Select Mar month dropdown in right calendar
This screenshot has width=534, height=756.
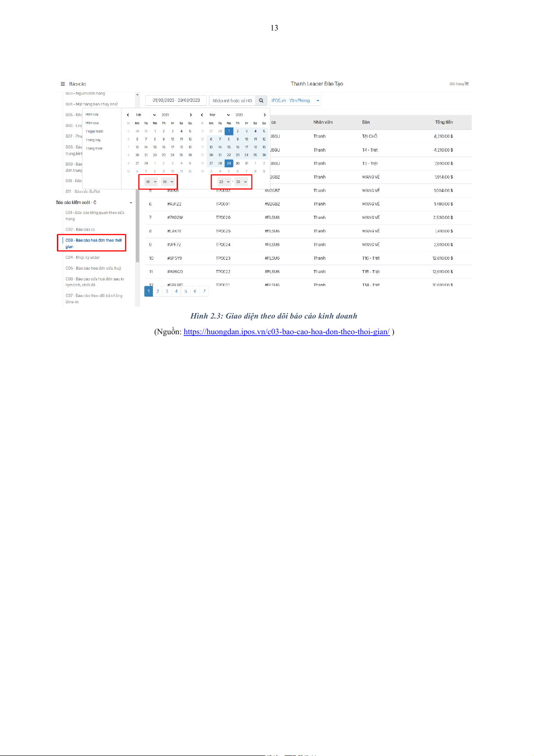pyautogui.click(x=219, y=115)
